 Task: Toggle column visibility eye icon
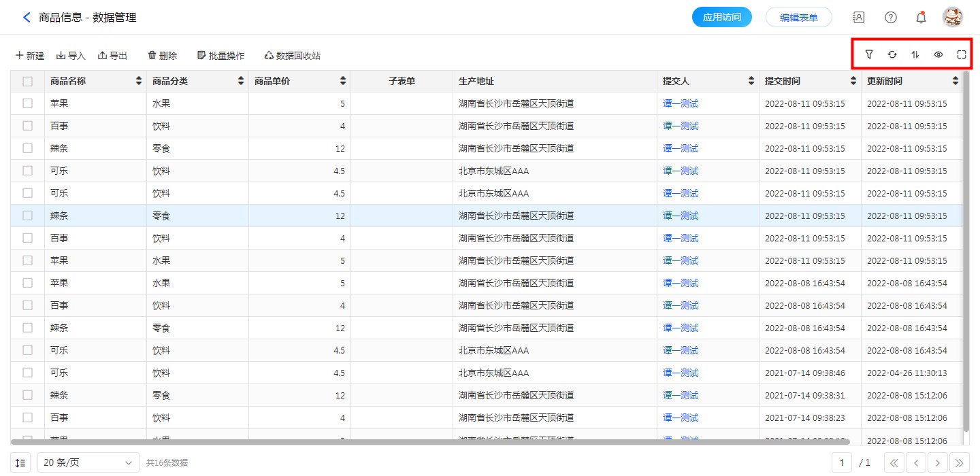point(938,54)
